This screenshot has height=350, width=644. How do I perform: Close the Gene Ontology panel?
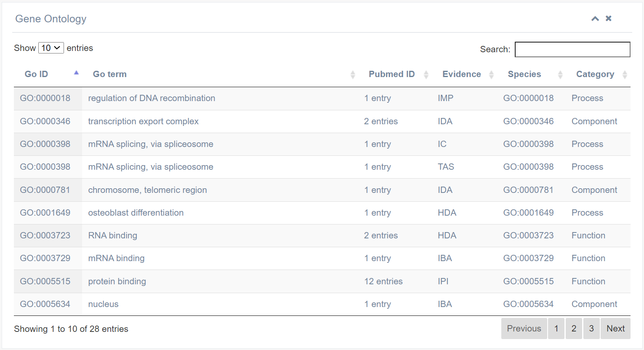point(609,18)
